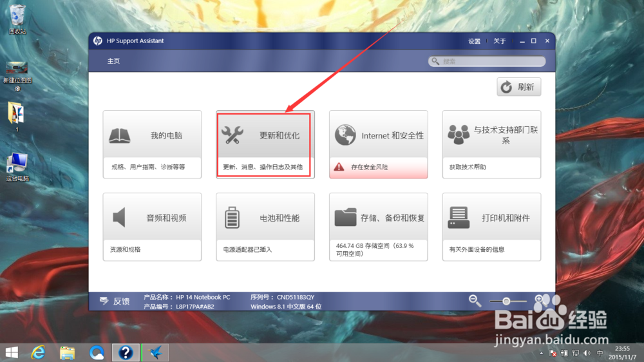This screenshot has height=362, width=644.
Task: Click inside the 搜索 search field
Action: click(x=487, y=61)
